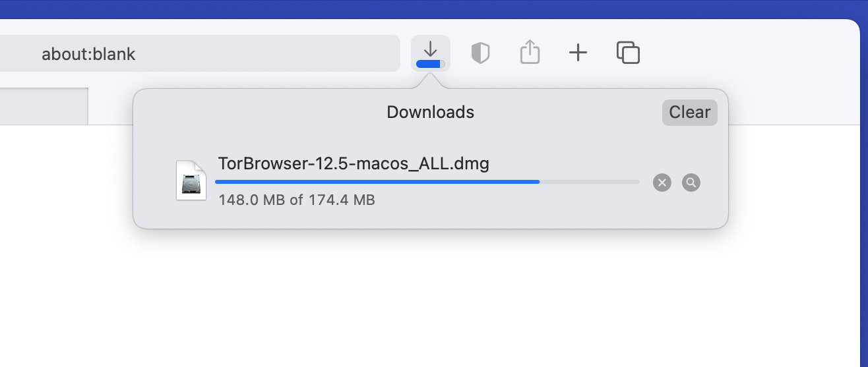Cancel the TorBrowser download with X icon
Screen dimensions: 868x367
click(662, 183)
